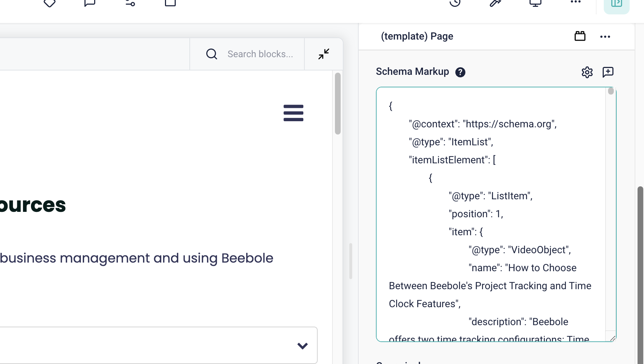Click the "Schema Markup" label
The image size is (644, 364).
412,72
